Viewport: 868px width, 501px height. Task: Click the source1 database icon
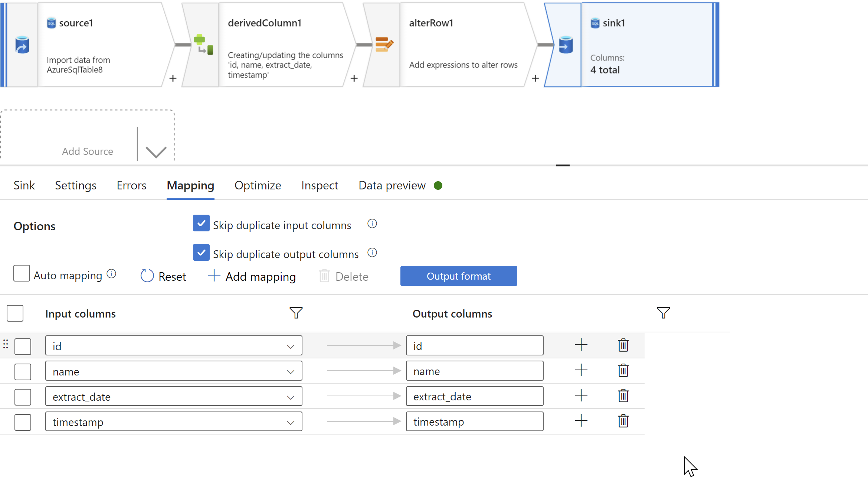(x=22, y=45)
